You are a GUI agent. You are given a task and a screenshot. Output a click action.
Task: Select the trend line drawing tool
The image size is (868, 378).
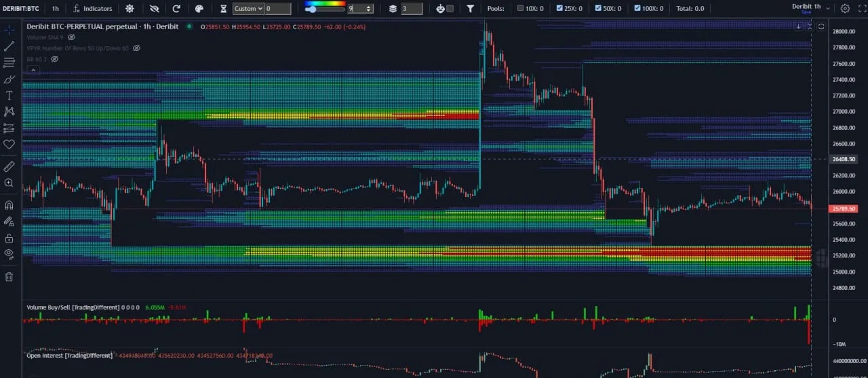[x=9, y=46]
